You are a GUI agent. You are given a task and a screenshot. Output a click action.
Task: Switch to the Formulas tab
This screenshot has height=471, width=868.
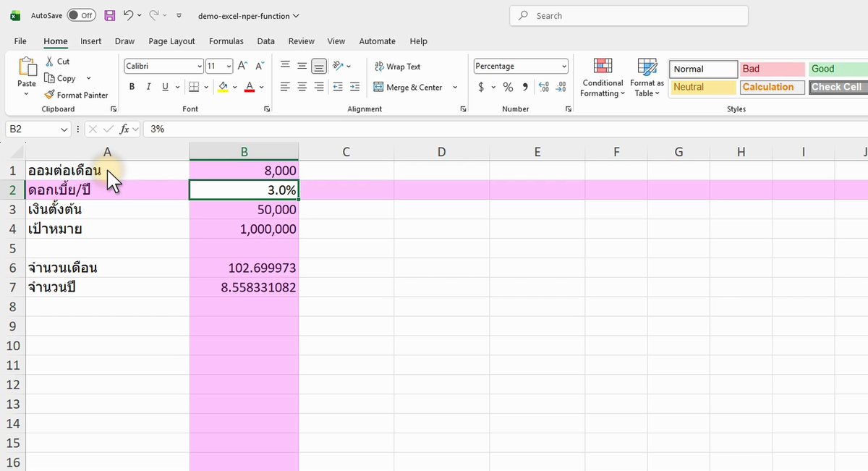(226, 41)
